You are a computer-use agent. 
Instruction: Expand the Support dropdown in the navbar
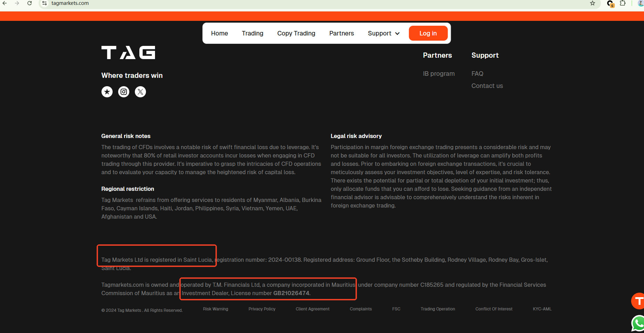tap(384, 33)
